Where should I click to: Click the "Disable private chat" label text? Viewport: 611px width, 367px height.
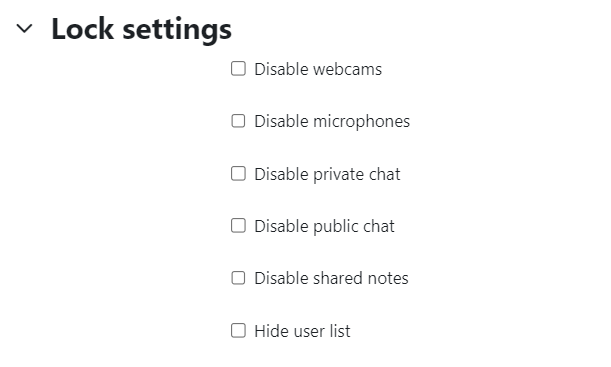click(327, 174)
